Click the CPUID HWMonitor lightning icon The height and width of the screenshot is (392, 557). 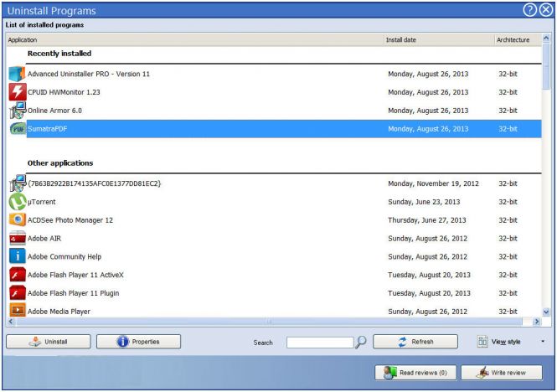(x=18, y=92)
